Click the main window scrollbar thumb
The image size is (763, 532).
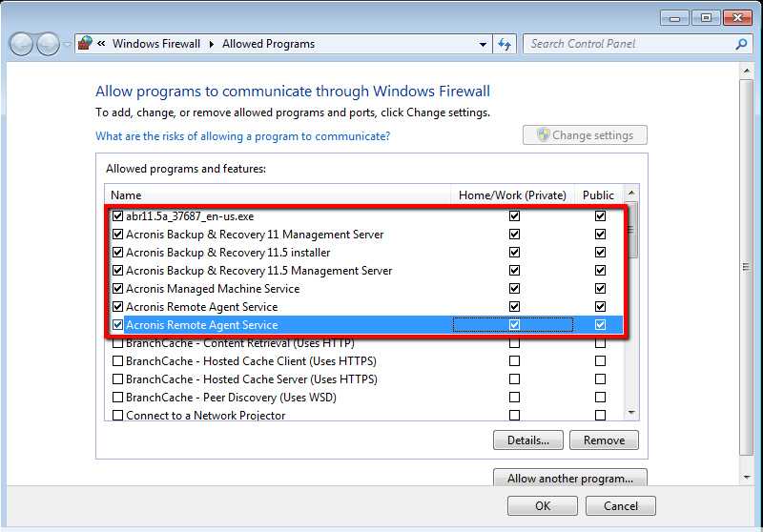coord(747,268)
